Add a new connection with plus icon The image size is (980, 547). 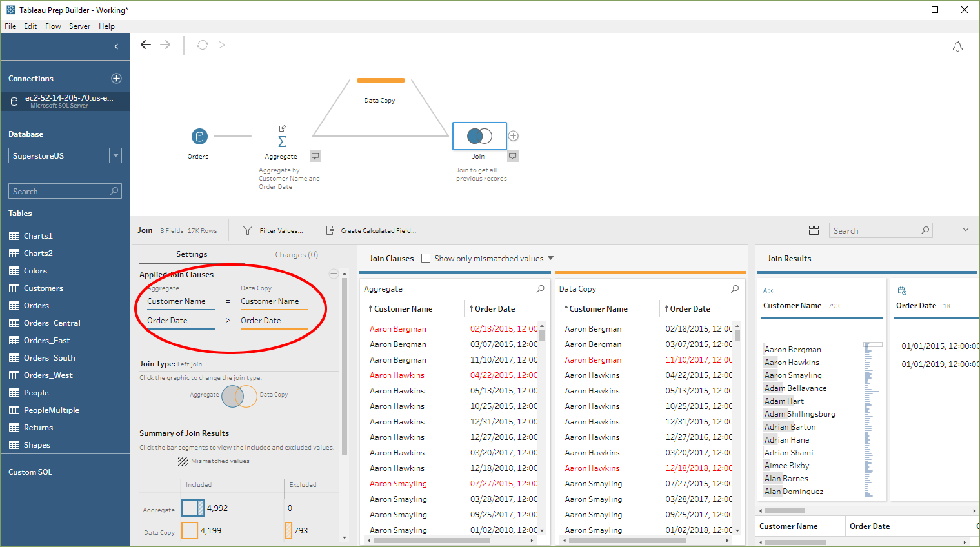click(x=116, y=78)
